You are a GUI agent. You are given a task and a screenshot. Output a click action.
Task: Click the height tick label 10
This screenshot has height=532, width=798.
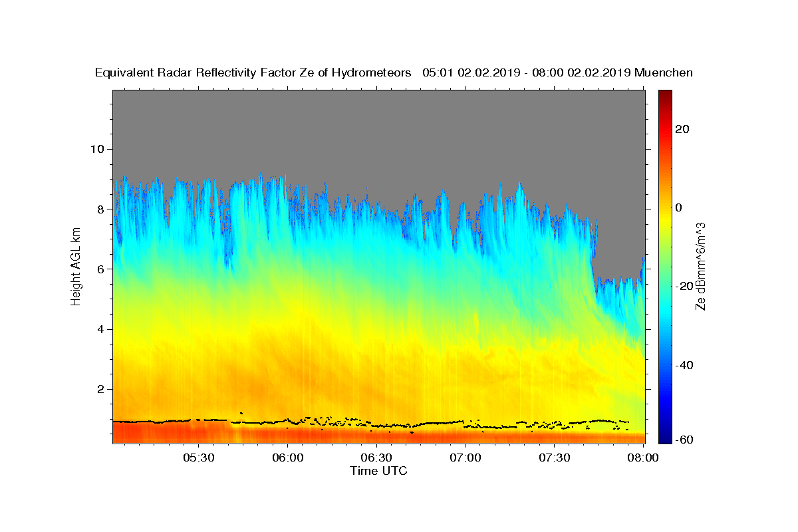[x=99, y=149]
